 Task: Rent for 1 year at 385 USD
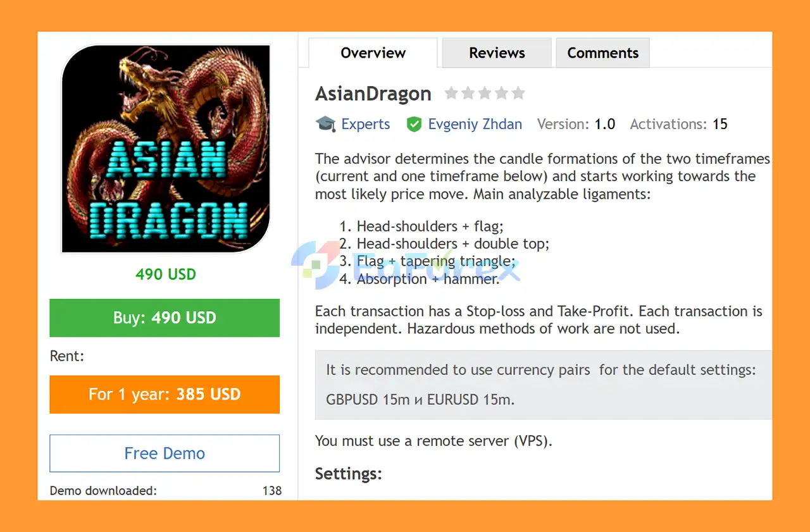point(165,394)
